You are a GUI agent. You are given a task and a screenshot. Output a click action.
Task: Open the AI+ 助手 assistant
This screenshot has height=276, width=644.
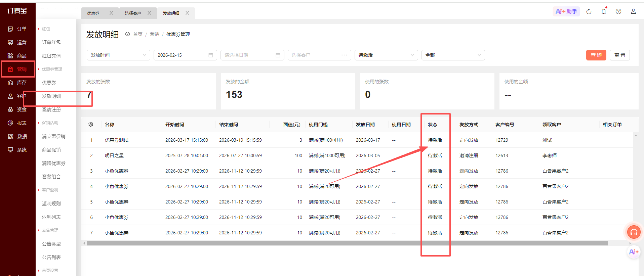click(x=566, y=11)
